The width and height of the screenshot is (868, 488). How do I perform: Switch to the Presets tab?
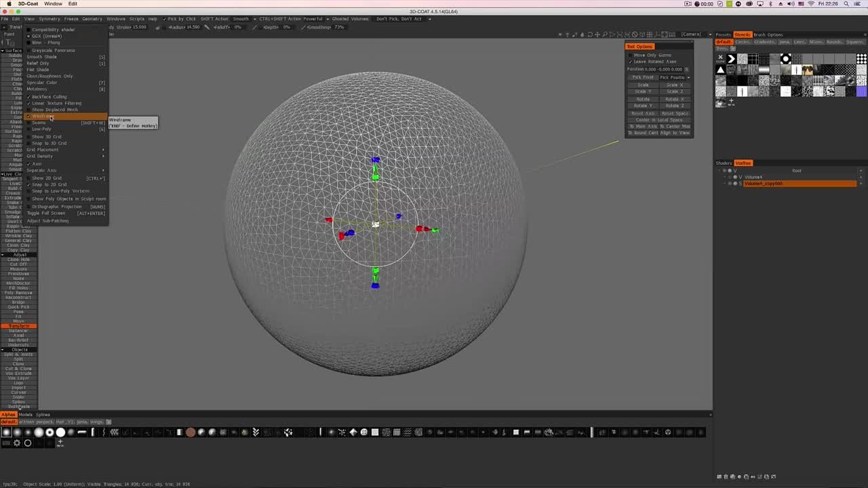click(x=723, y=35)
